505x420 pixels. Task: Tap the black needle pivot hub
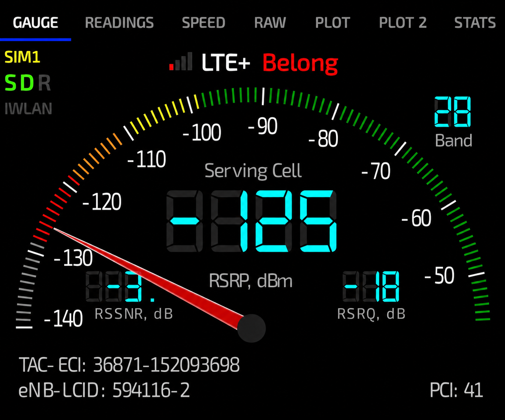(251, 328)
